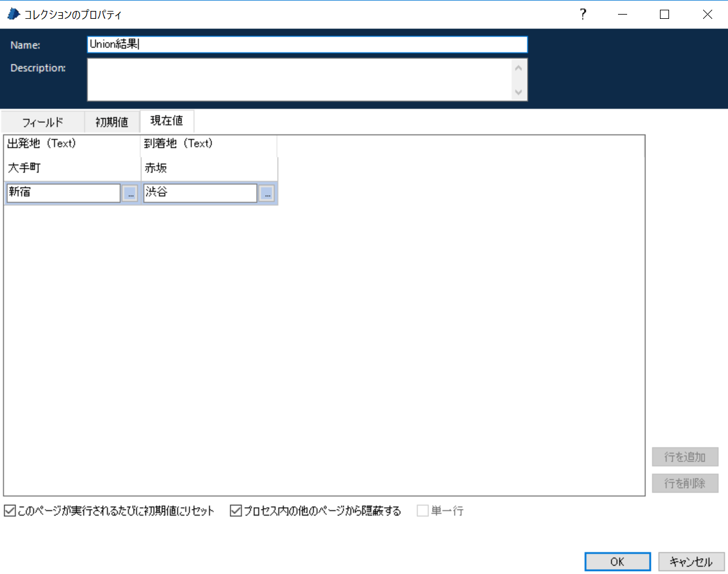
Task: Focus the Name field with Union結果
Action: (307, 44)
